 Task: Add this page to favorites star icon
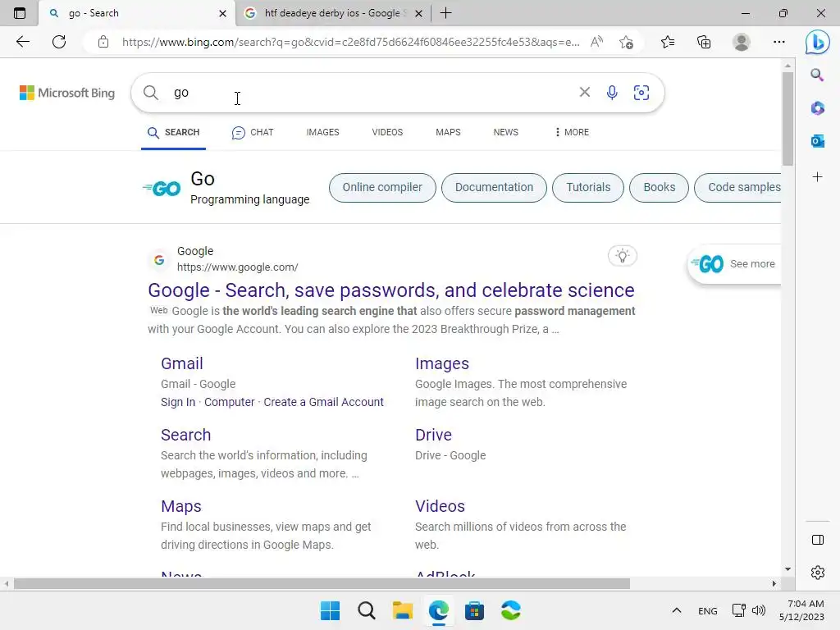(x=626, y=42)
